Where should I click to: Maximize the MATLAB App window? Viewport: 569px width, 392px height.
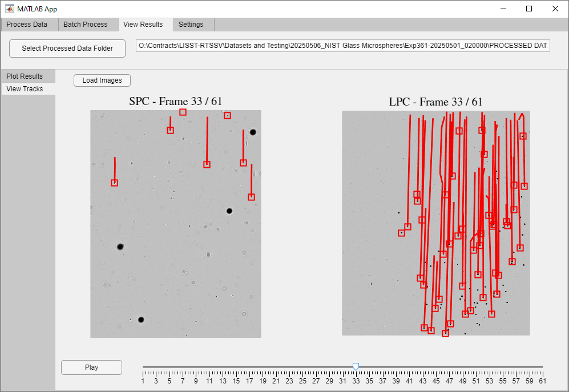pyautogui.click(x=530, y=9)
